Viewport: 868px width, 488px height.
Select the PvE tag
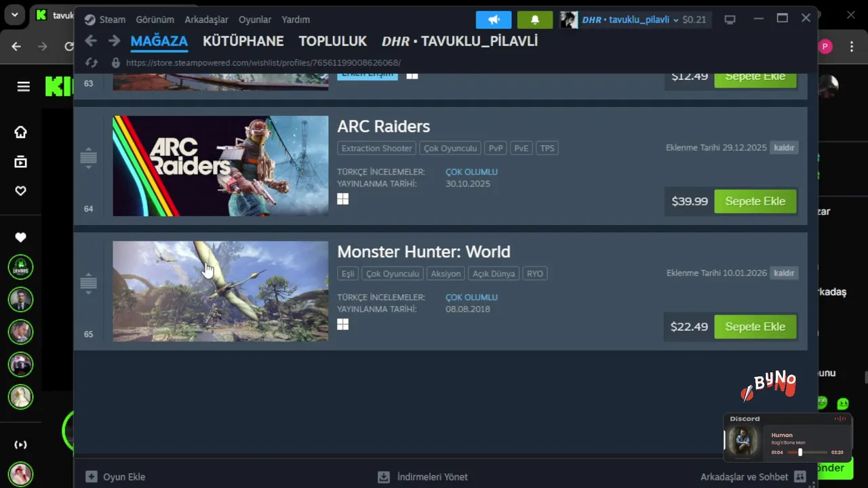coord(521,148)
